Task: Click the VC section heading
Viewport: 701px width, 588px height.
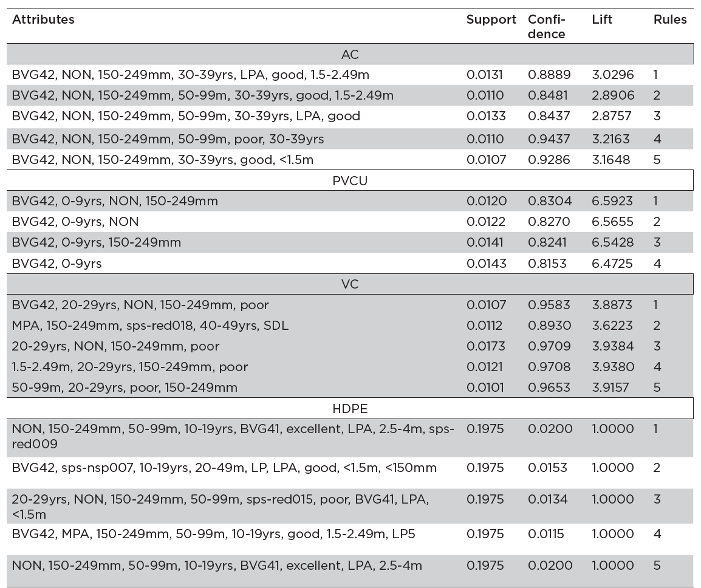Action: [x=350, y=284]
